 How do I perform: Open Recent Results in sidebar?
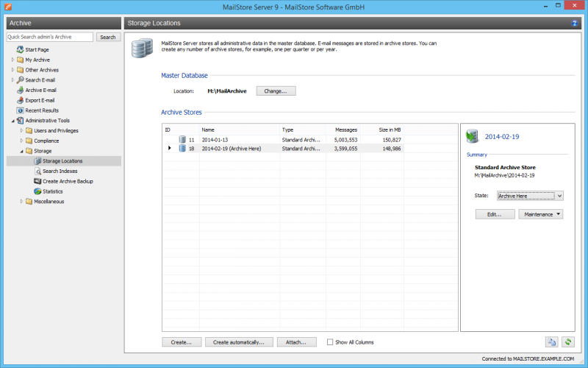tap(42, 110)
